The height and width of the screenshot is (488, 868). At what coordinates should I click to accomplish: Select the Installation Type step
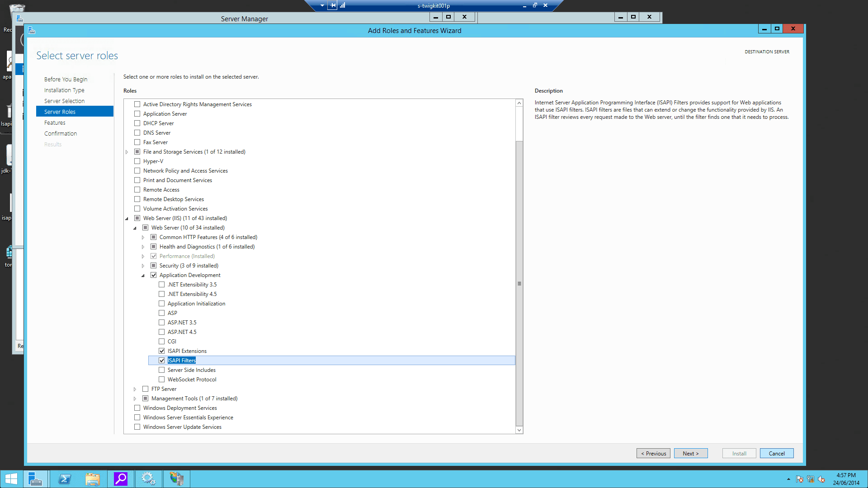[x=64, y=90]
